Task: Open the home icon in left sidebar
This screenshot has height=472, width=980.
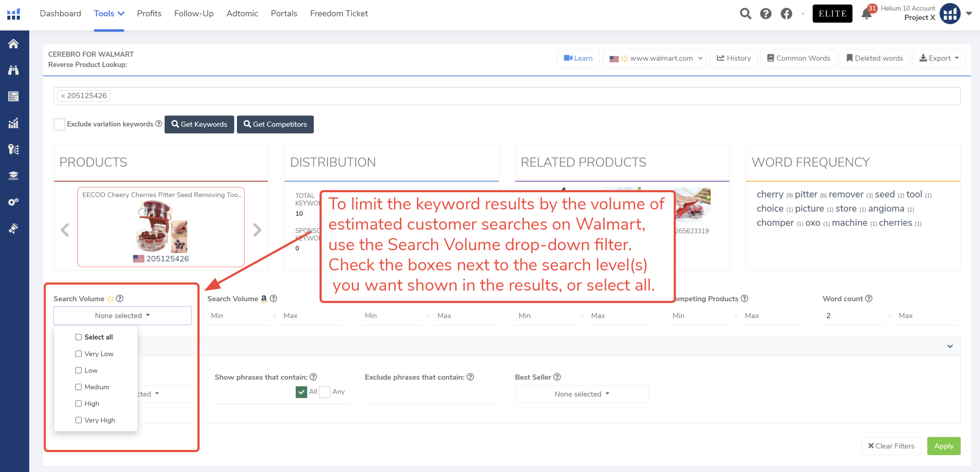Action: (13, 44)
